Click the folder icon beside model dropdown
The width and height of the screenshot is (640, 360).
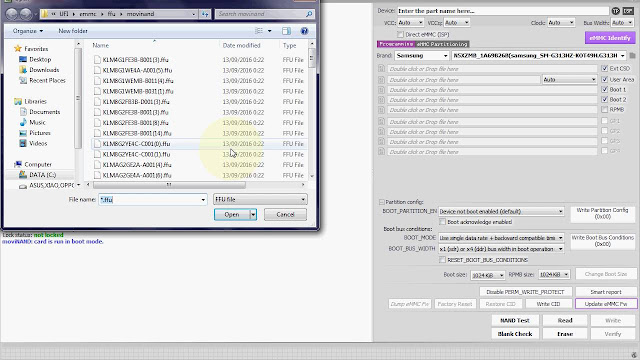coord(633,56)
